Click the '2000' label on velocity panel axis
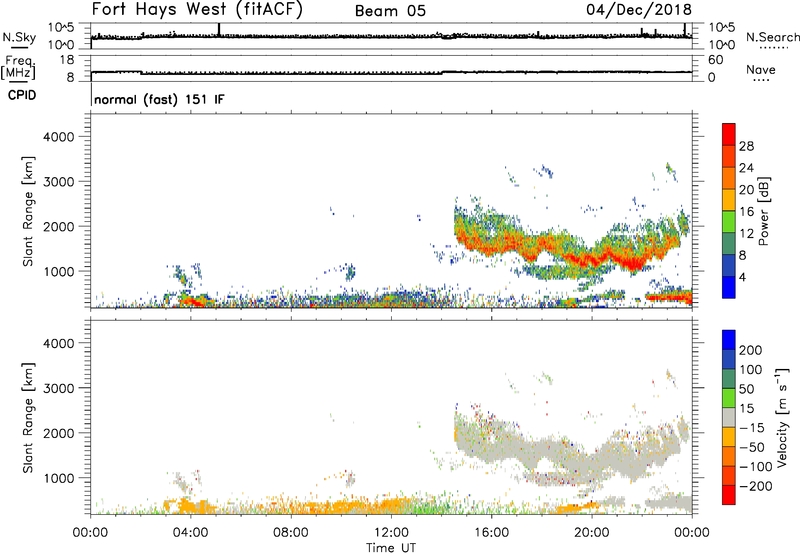Image resolution: width=800 pixels, height=554 pixels. click(58, 433)
